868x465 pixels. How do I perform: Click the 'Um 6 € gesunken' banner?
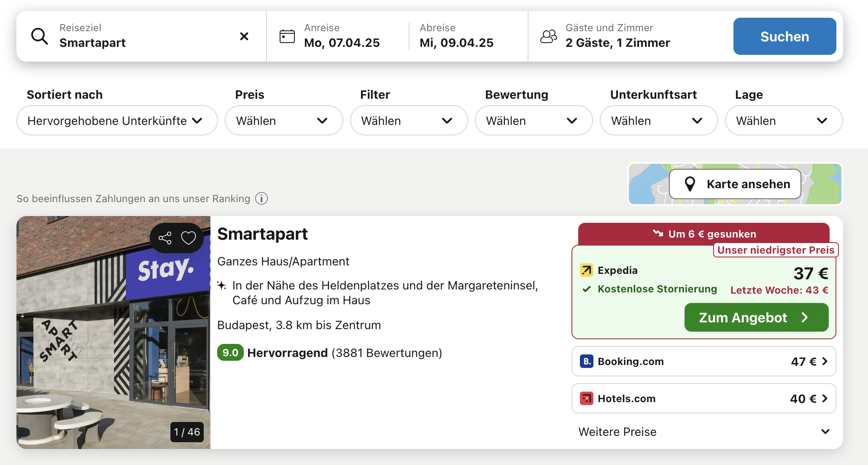pyautogui.click(x=704, y=234)
